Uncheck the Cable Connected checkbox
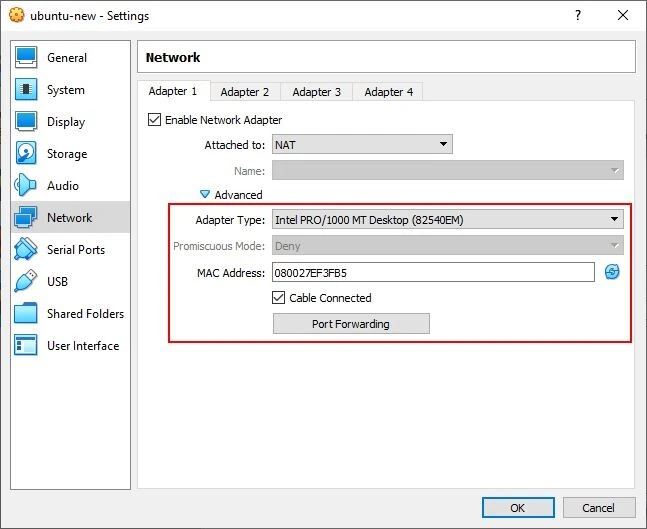 279,298
